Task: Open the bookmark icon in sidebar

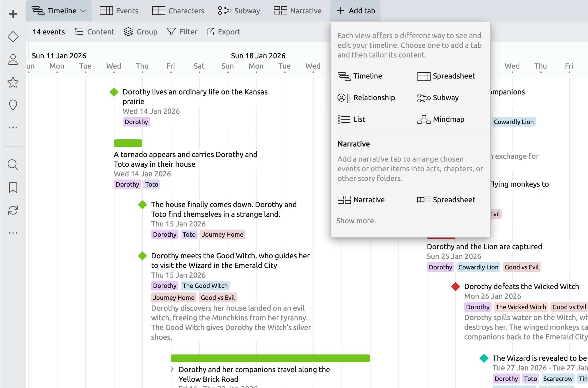Action: (13, 187)
